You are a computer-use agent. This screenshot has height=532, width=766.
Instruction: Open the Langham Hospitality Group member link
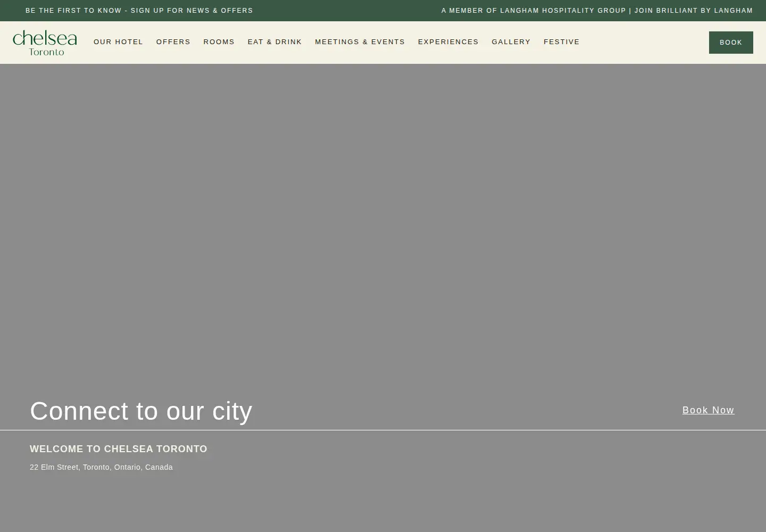click(x=597, y=11)
